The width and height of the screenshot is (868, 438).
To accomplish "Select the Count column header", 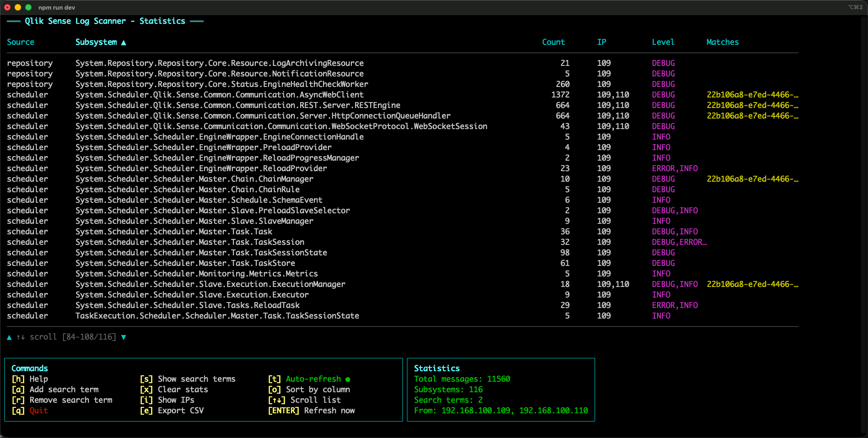I will 553,42.
